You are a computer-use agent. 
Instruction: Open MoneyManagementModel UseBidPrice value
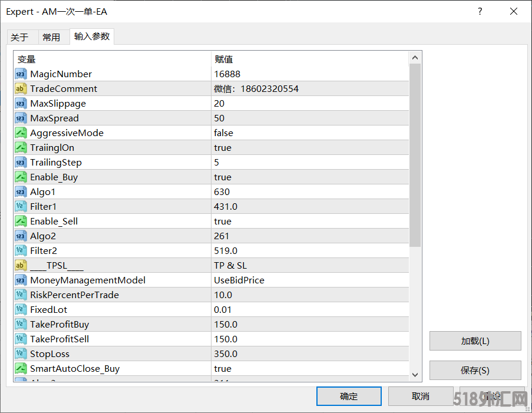[310, 280]
